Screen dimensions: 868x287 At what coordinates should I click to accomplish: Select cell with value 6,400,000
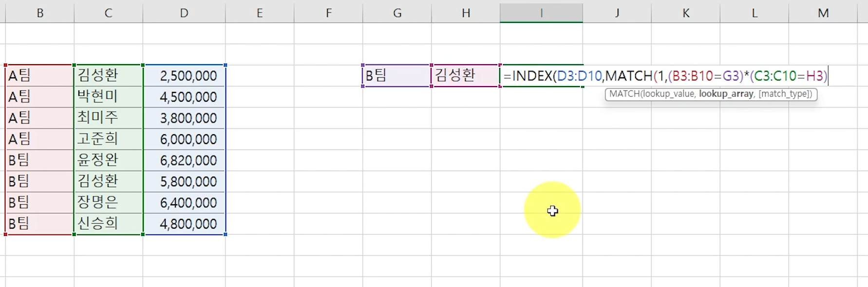[x=184, y=202]
